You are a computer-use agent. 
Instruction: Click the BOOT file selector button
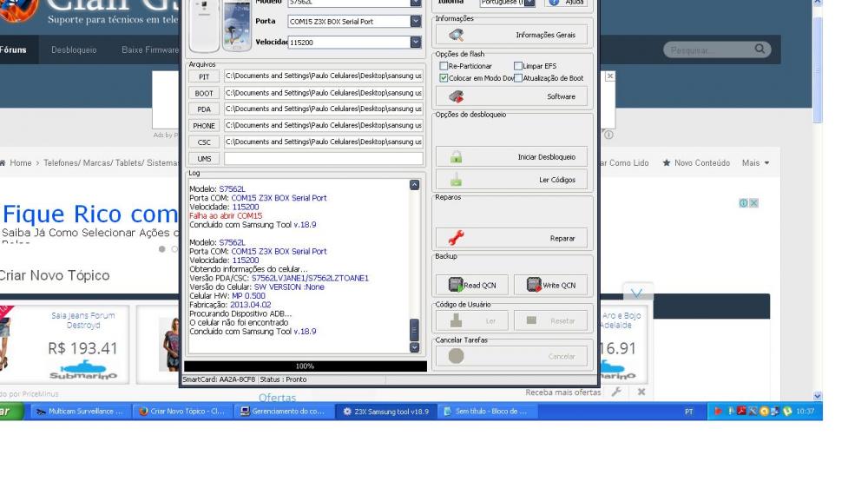tap(204, 93)
